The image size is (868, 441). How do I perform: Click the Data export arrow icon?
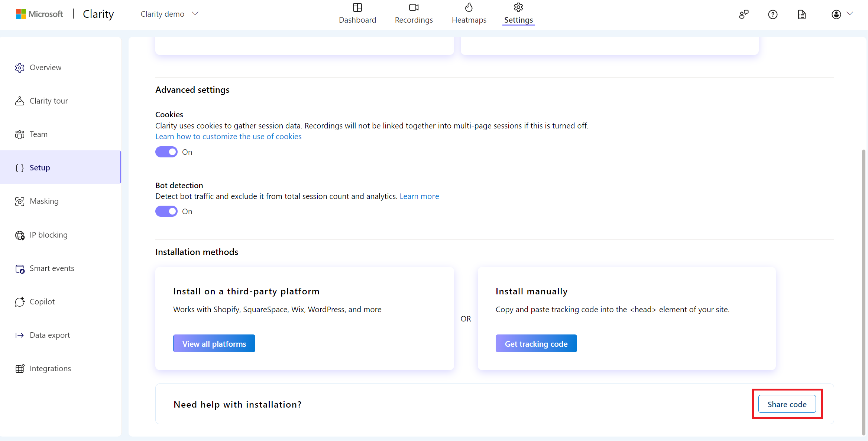pyautogui.click(x=20, y=335)
